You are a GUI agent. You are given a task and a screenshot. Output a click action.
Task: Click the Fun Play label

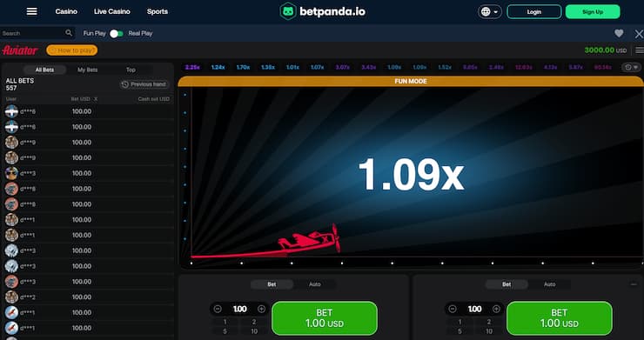95,33
